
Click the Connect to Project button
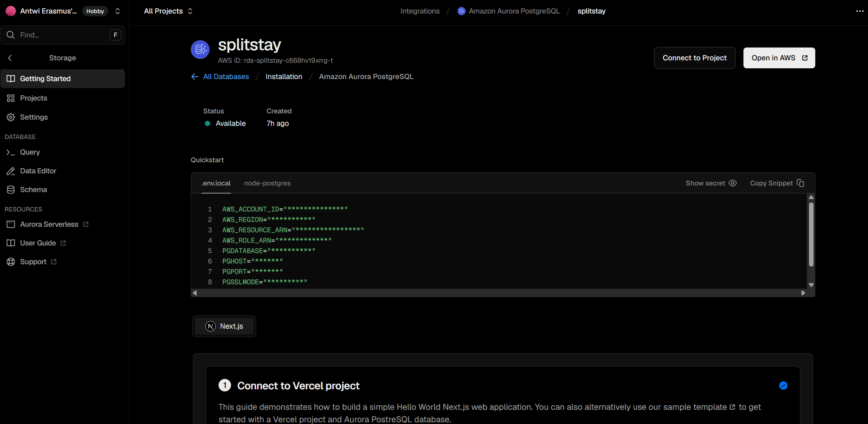pyautogui.click(x=695, y=58)
